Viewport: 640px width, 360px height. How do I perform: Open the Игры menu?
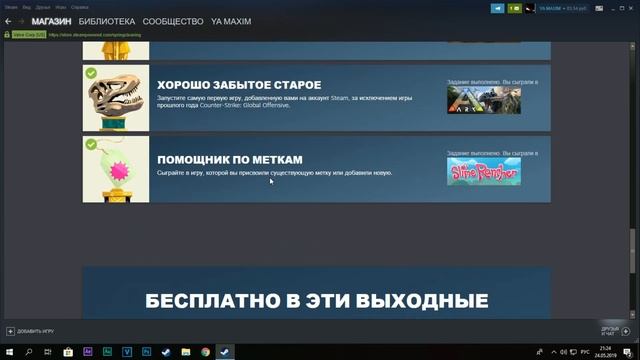pyautogui.click(x=60, y=7)
